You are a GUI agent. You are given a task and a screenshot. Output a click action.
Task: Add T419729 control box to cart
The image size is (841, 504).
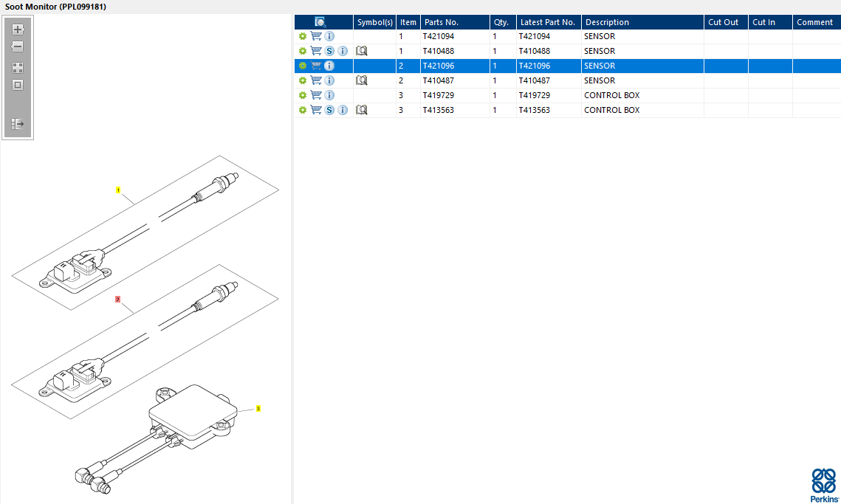coord(317,95)
